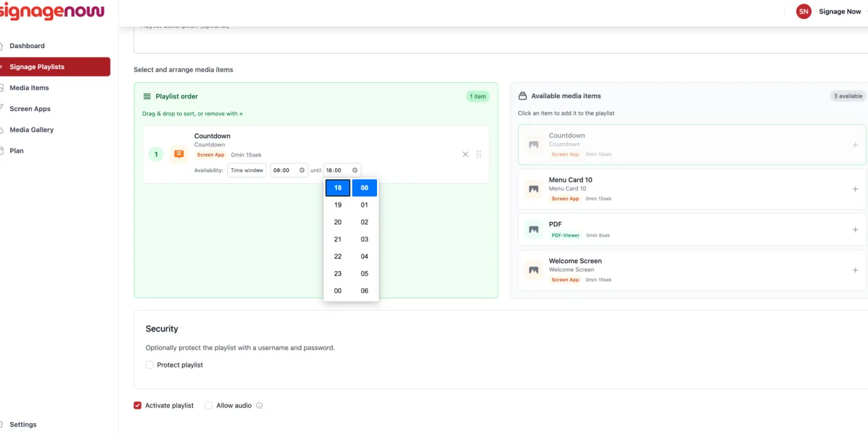Screen dimensions: 868x434
Task: Add Menu Card 10 using plus icon
Action: tap(855, 189)
